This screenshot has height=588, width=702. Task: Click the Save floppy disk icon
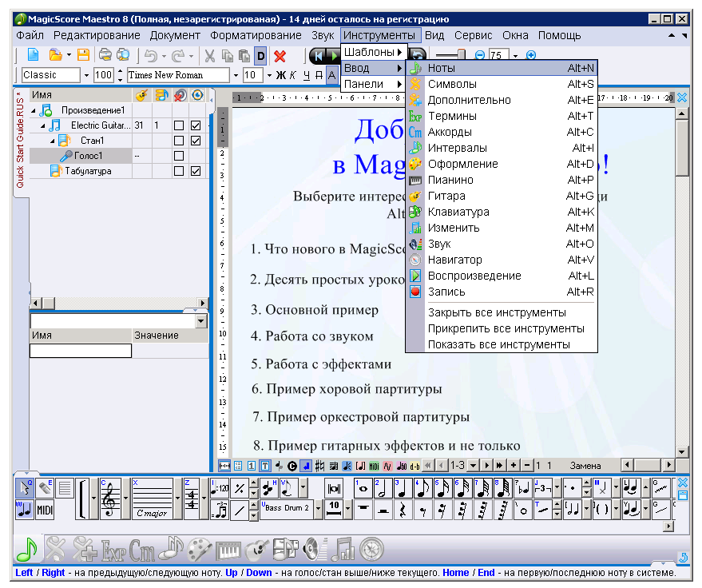83,55
